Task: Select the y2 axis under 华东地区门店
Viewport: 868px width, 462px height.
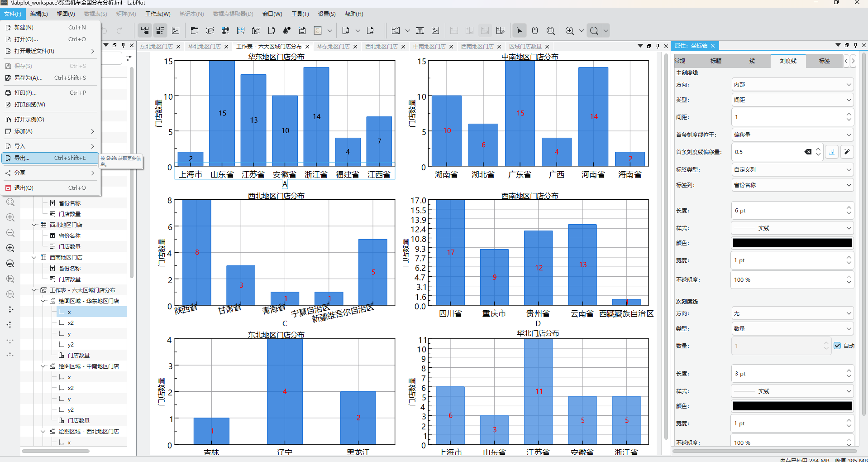Action: point(71,344)
